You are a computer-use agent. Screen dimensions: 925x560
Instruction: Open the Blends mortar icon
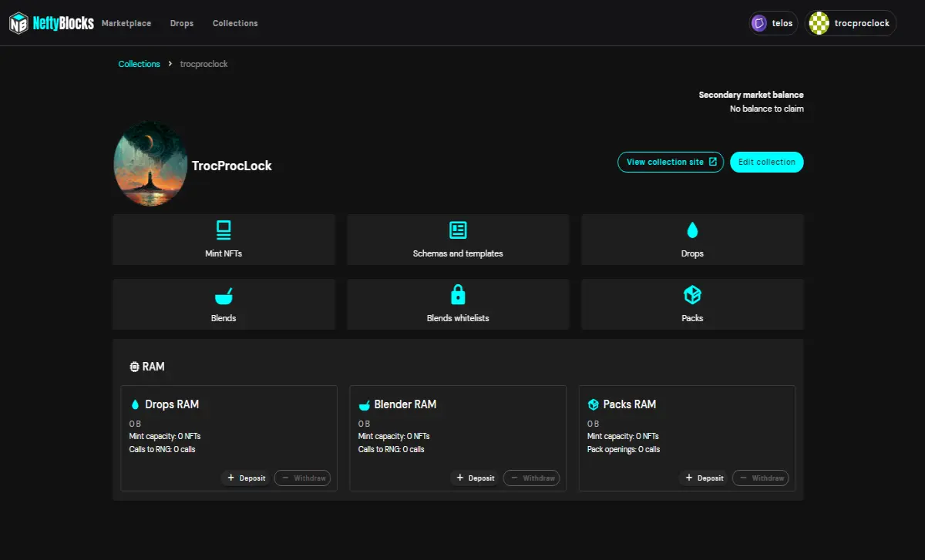tap(224, 295)
